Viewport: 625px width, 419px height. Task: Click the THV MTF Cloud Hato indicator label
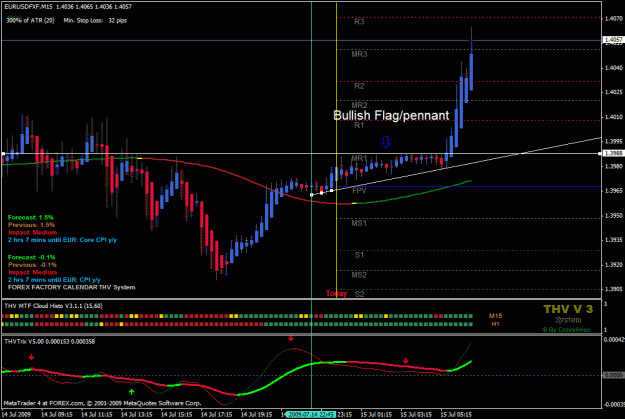click(x=53, y=306)
